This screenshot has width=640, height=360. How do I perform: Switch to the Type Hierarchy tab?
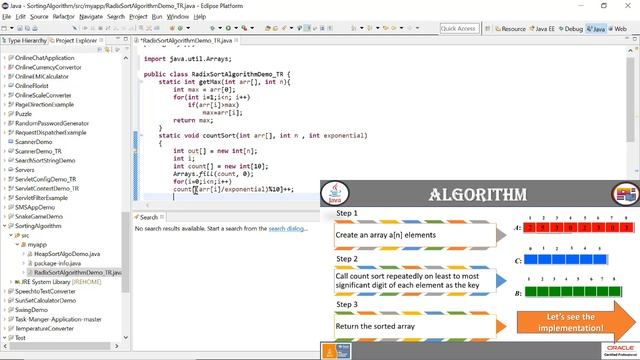[x=24, y=40]
